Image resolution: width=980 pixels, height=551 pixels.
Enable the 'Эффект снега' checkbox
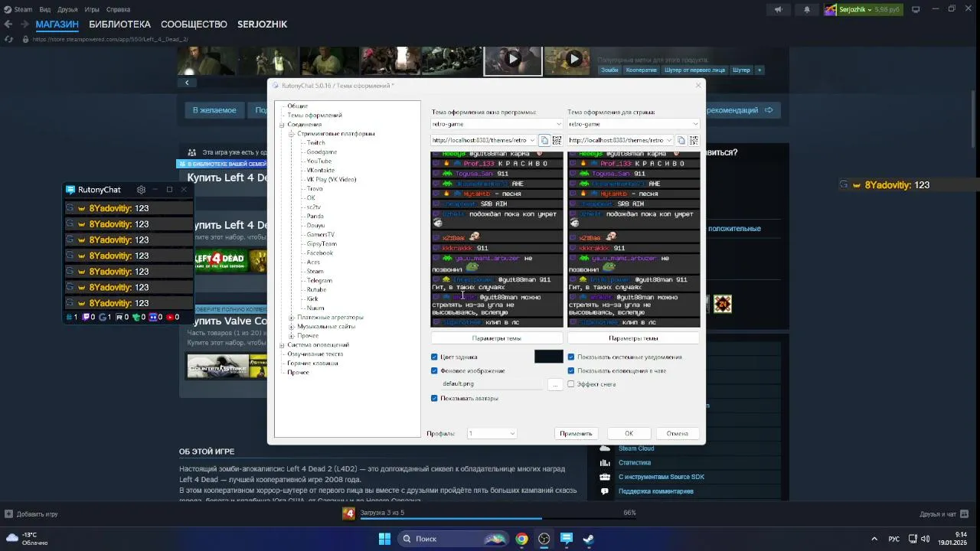571,384
